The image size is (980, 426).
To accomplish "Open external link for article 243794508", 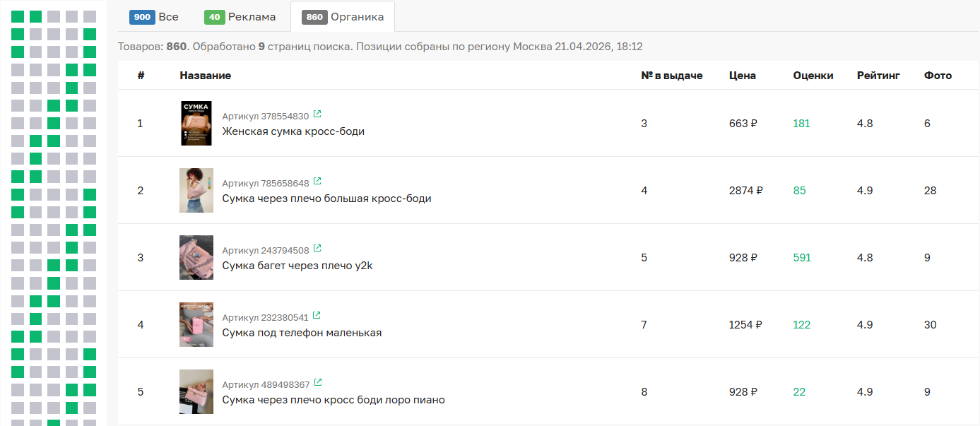I will (x=317, y=249).
